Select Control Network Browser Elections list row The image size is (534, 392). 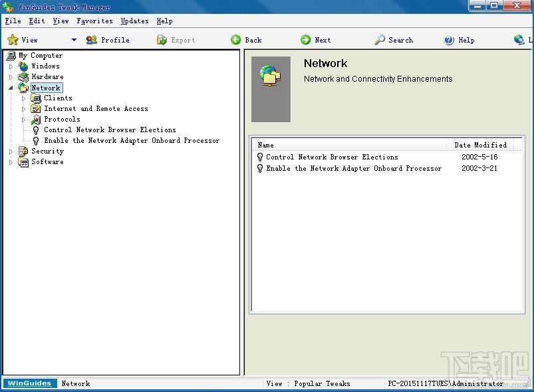387,157
